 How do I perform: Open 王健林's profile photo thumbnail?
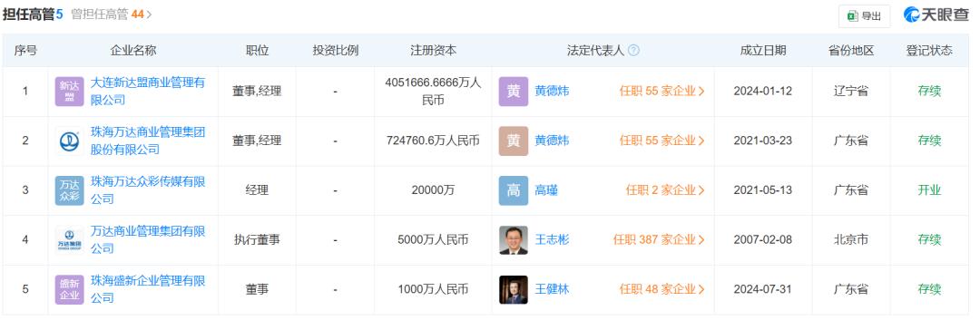point(513,290)
